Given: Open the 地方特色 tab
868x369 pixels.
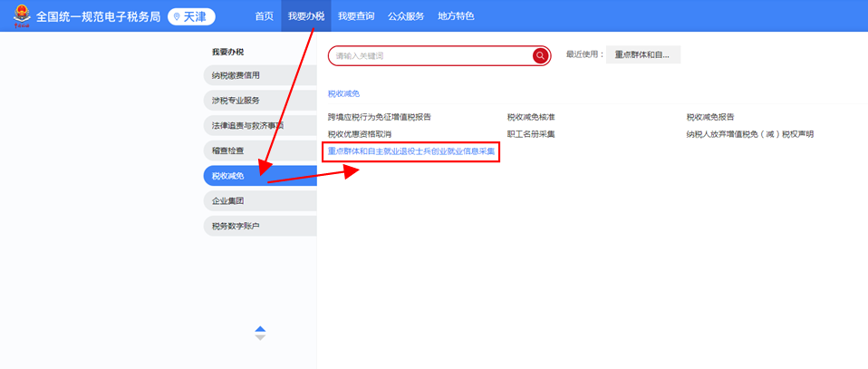Looking at the screenshot, I should point(456,16).
